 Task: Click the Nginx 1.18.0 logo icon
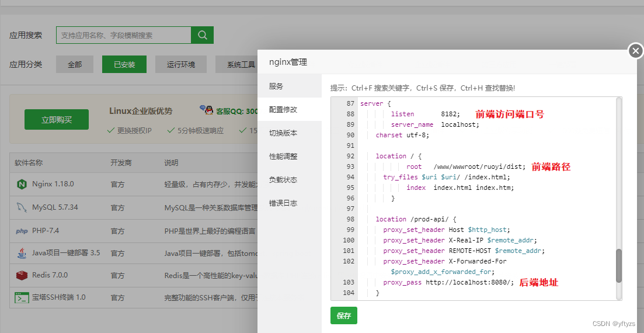pyautogui.click(x=22, y=184)
